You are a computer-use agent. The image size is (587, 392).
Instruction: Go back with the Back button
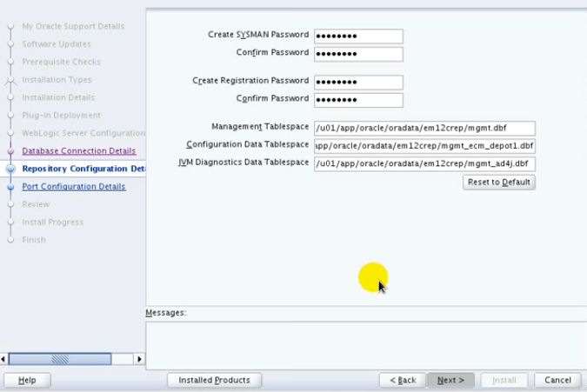pos(403,380)
